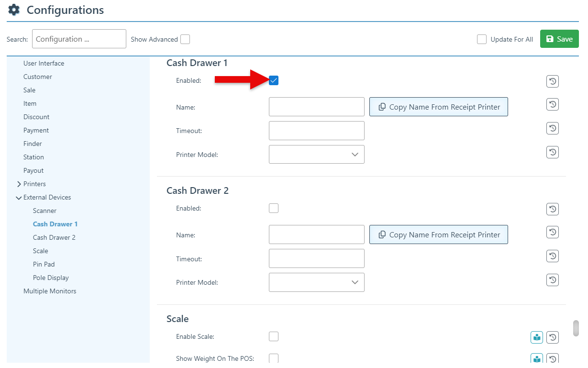Open help book icon for Enable Scale
Viewport: 588px width, 368px height.
pyautogui.click(x=537, y=337)
